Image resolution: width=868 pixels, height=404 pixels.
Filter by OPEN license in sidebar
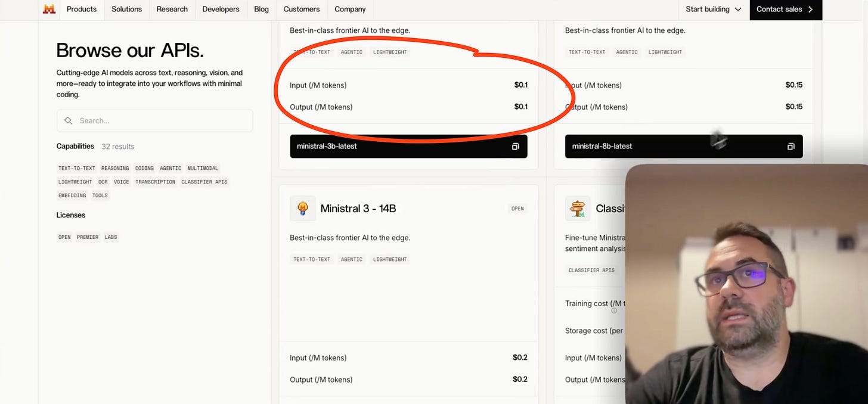tap(64, 237)
